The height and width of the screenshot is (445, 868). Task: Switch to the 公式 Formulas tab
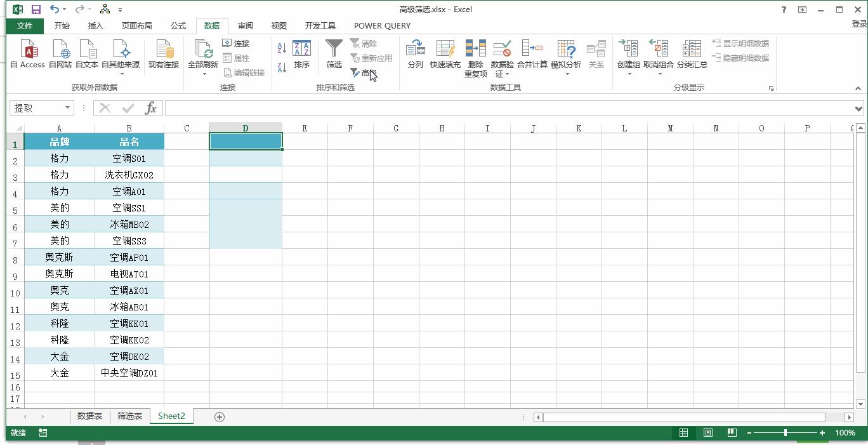tap(178, 26)
